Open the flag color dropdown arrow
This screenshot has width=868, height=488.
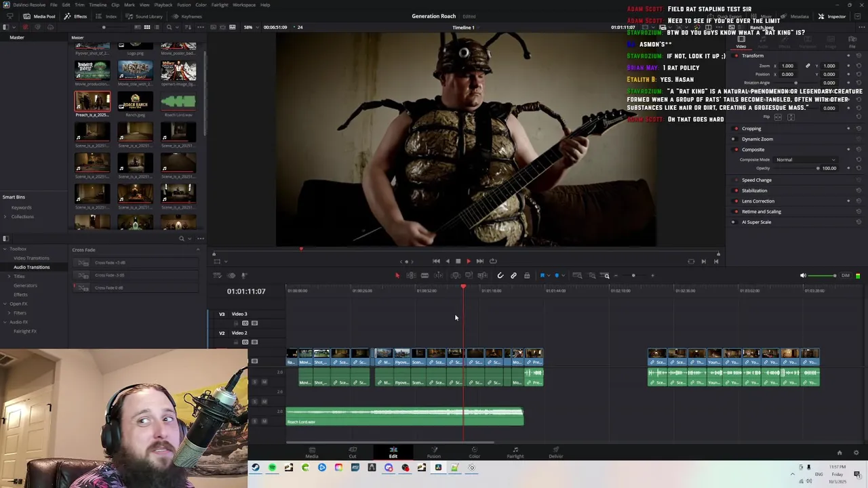(548, 276)
